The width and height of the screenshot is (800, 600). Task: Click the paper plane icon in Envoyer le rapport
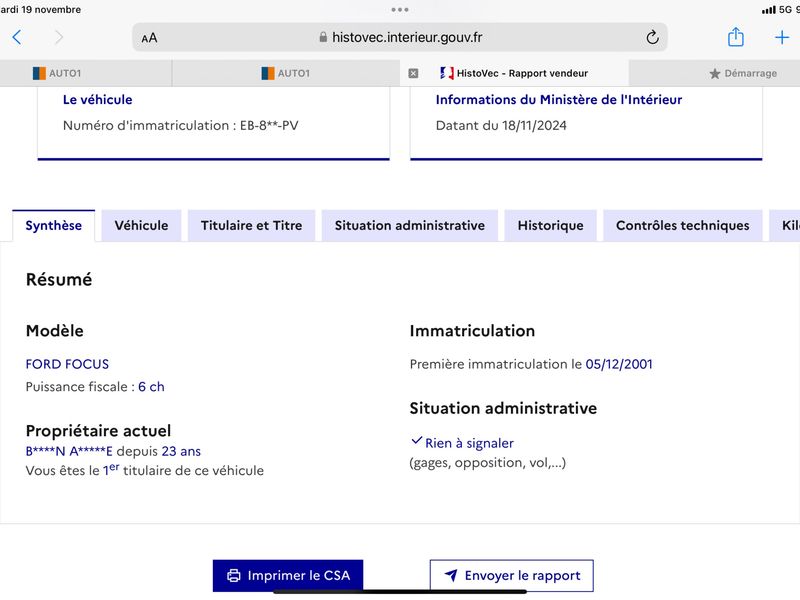(451, 576)
